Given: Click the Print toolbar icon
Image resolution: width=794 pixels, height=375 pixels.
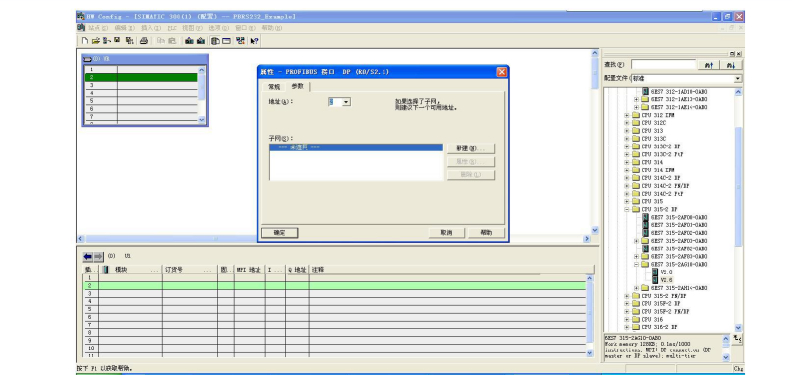Looking at the screenshot, I should 144,40.
